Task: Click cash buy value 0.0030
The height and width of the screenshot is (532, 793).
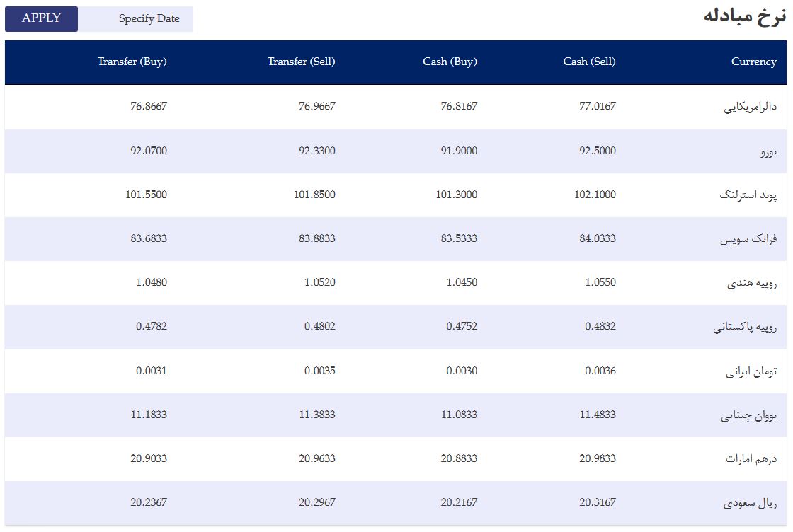Action: pos(462,371)
